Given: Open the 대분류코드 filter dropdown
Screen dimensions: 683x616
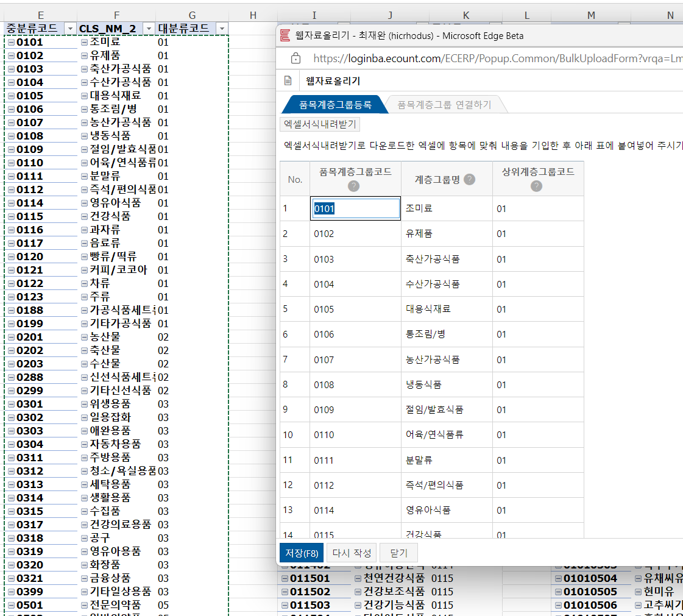Looking at the screenshot, I should (x=222, y=29).
